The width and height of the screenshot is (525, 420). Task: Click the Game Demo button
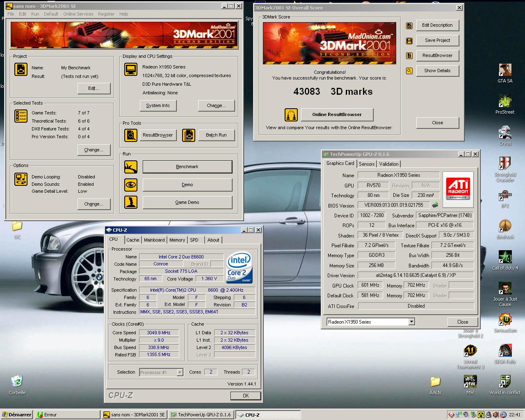[187, 202]
